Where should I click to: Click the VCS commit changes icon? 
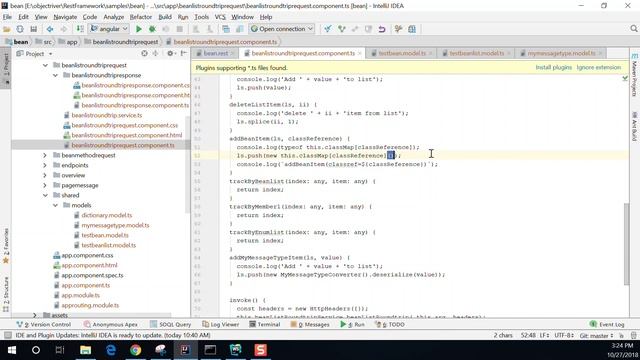tap(342, 29)
